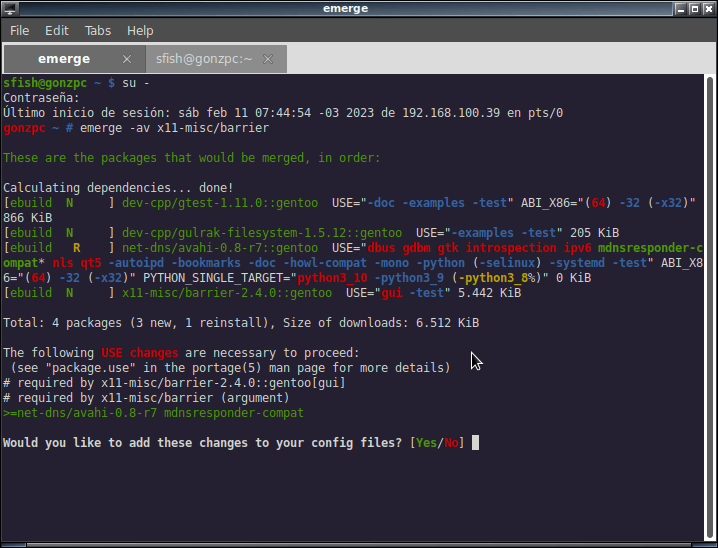Click 'Calculating dependencies... done!' line

coord(118,188)
